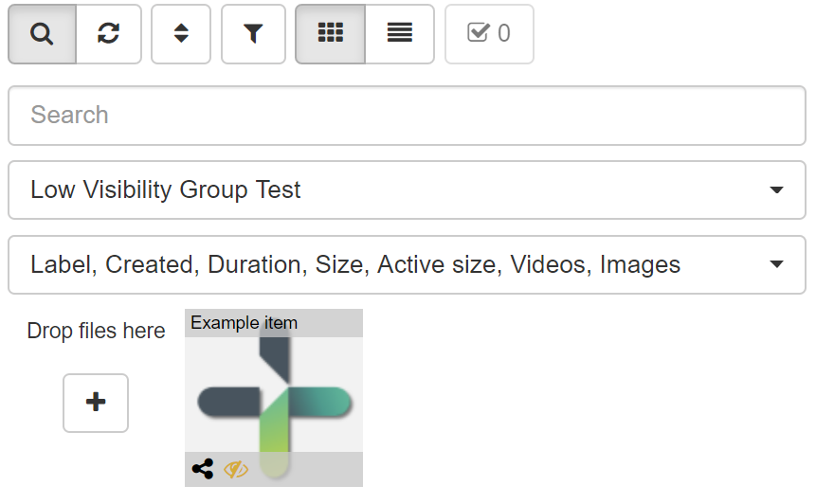This screenshot has height=504, width=834.
Task: Switch to list view
Action: coord(399,34)
